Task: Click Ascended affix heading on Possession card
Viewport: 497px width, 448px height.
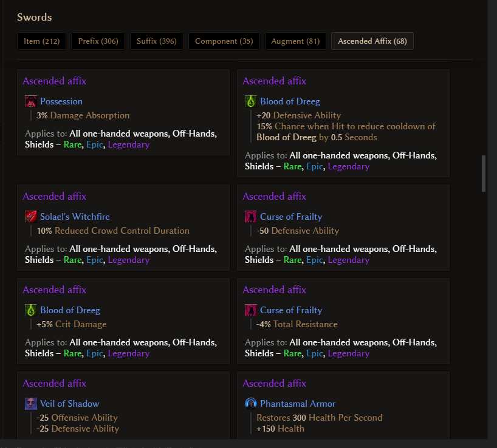Action: (x=55, y=81)
